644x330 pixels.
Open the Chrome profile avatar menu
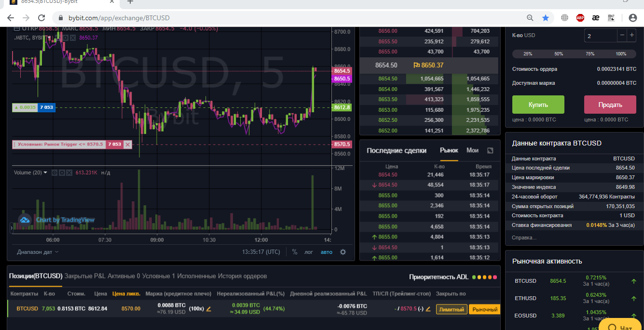tap(633, 18)
